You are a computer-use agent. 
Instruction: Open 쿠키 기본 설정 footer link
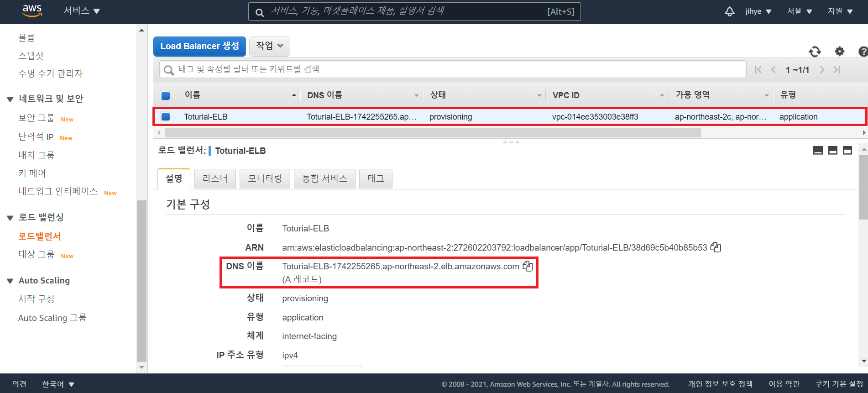(x=839, y=384)
